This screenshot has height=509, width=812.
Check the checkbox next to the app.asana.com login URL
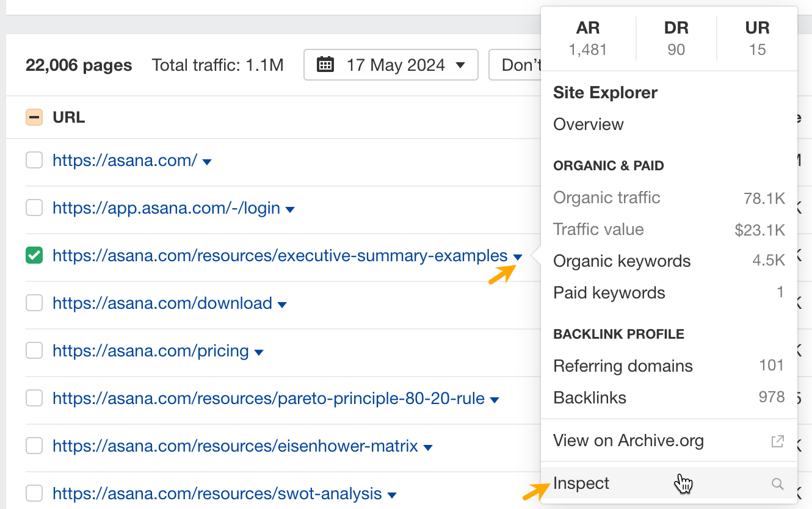coord(34,208)
